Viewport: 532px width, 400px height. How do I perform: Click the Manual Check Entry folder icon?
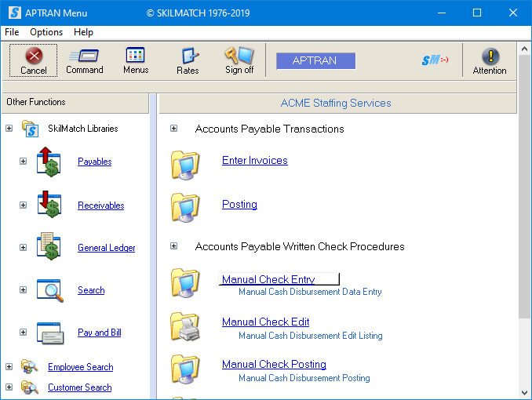click(x=185, y=282)
